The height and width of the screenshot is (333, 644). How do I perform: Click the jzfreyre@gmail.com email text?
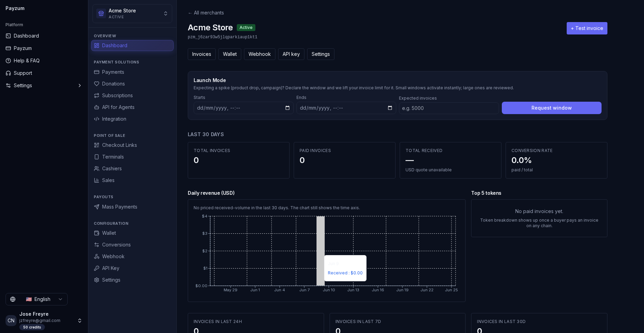click(40, 321)
